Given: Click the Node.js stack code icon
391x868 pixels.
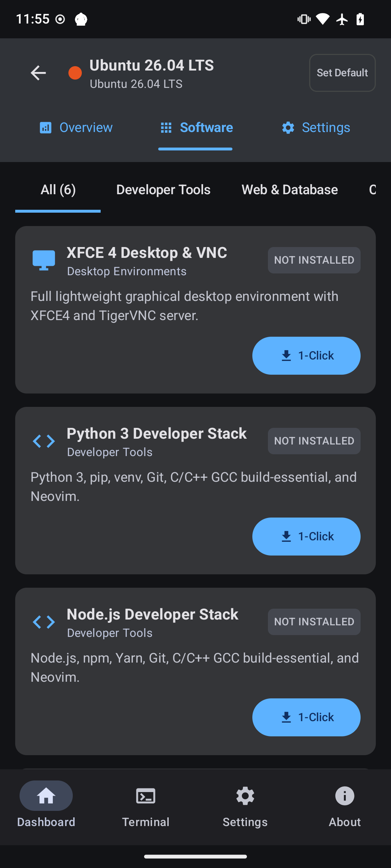Looking at the screenshot, I should click(44, 622).
